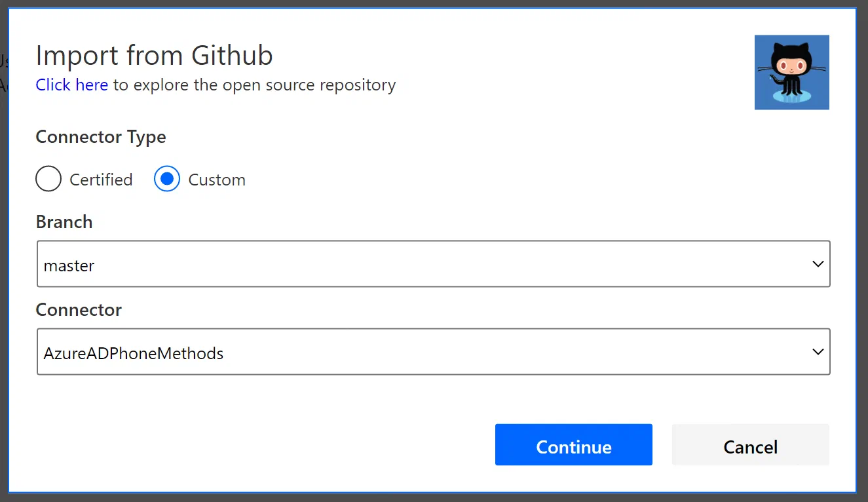Click the GitHub Octocat logo image

pos(792,72)
